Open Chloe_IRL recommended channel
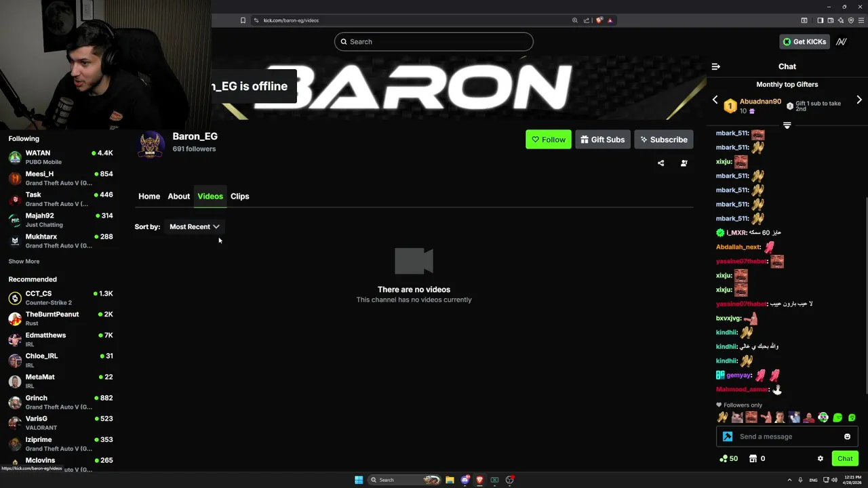Image resolution: width=868 pixels, height=488 pixels. [61, 360]
